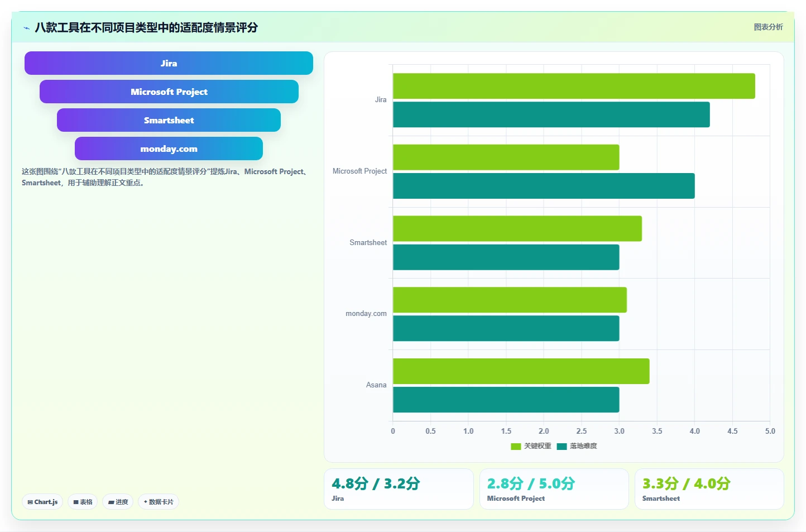
Task: Click the monday.com y-axis label
Action: pyautogui.click(x=366, y=314)
